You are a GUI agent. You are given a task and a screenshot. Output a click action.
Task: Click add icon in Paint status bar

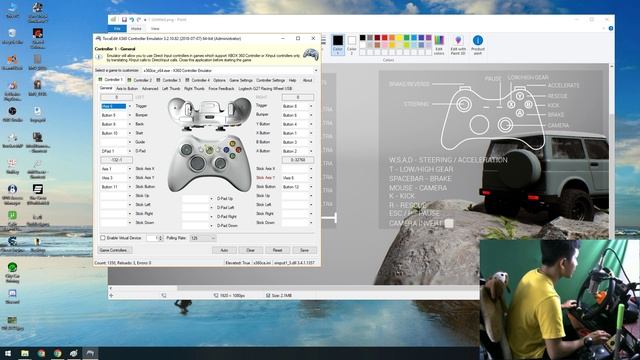point(111,295)
